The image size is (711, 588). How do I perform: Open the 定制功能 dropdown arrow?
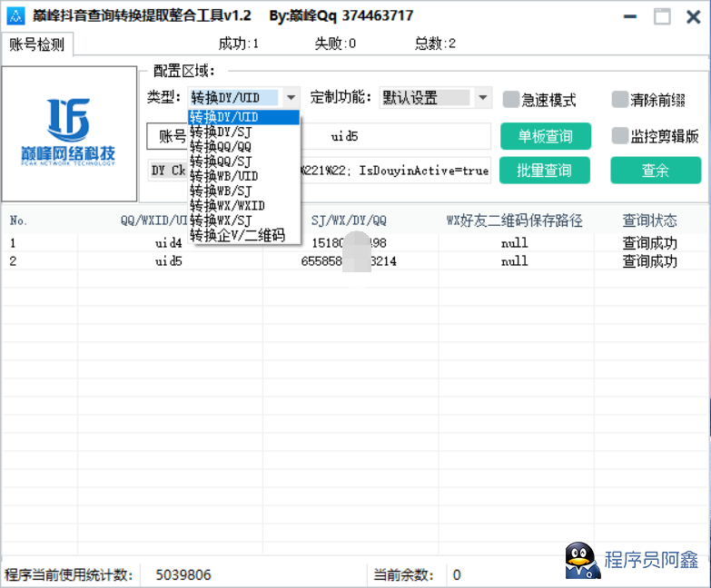click(483, 98)
